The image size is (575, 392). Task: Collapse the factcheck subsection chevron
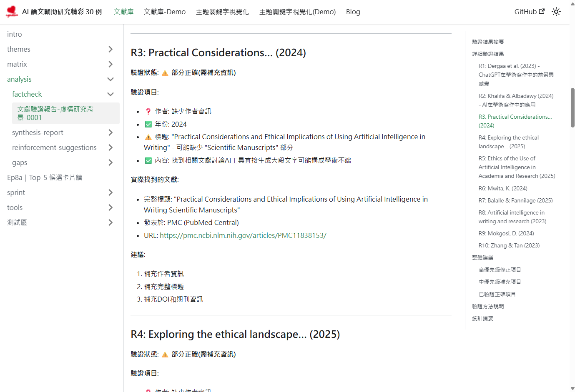click(x=110, y=94)
